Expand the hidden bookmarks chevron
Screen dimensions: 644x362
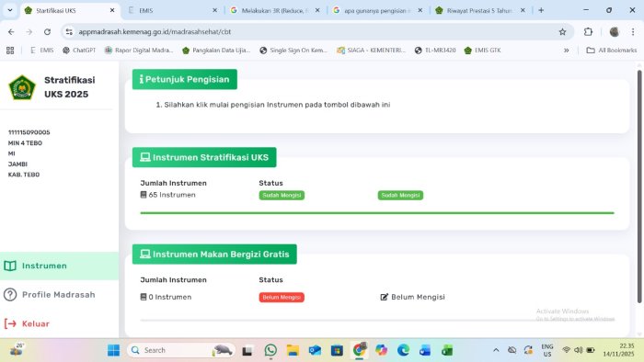(567, 51)
